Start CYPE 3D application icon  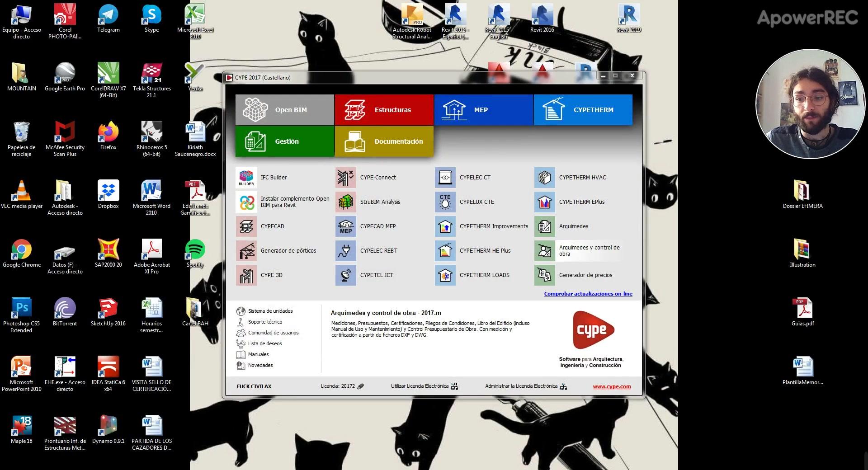246,275
